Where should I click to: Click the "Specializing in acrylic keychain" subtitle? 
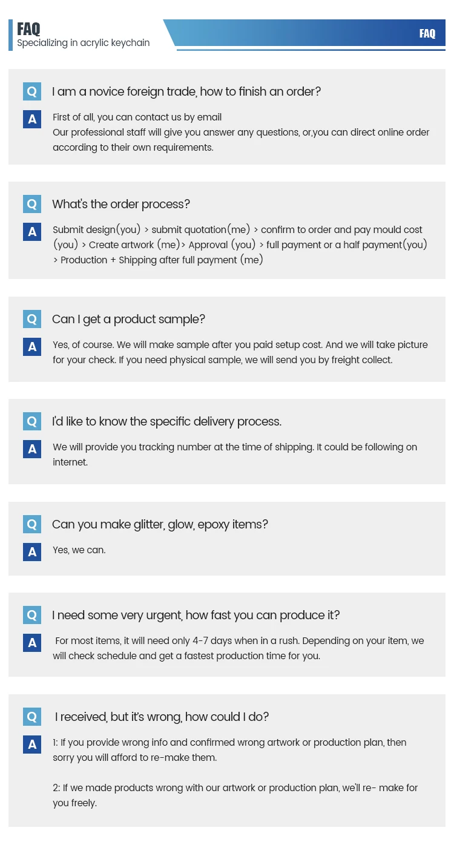pos(84,43)
